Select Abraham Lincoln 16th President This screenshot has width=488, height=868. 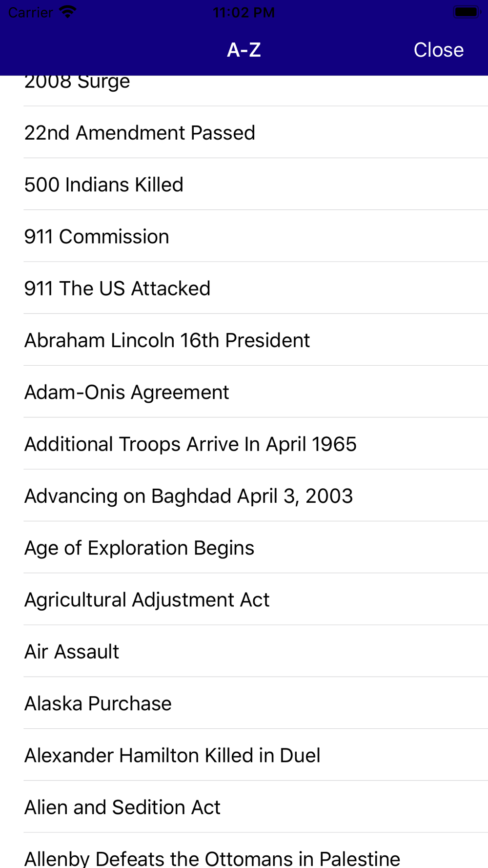[167, 340]
